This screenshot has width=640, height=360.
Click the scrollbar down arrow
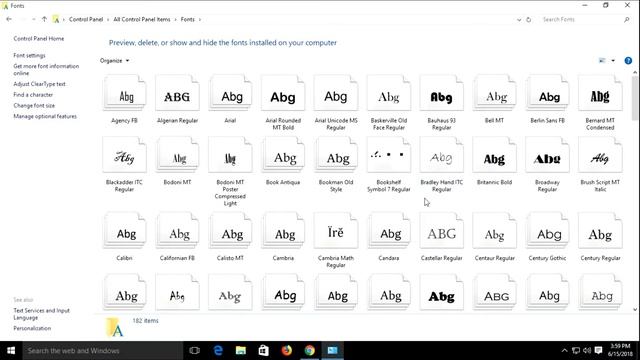(x=635, y=310)
